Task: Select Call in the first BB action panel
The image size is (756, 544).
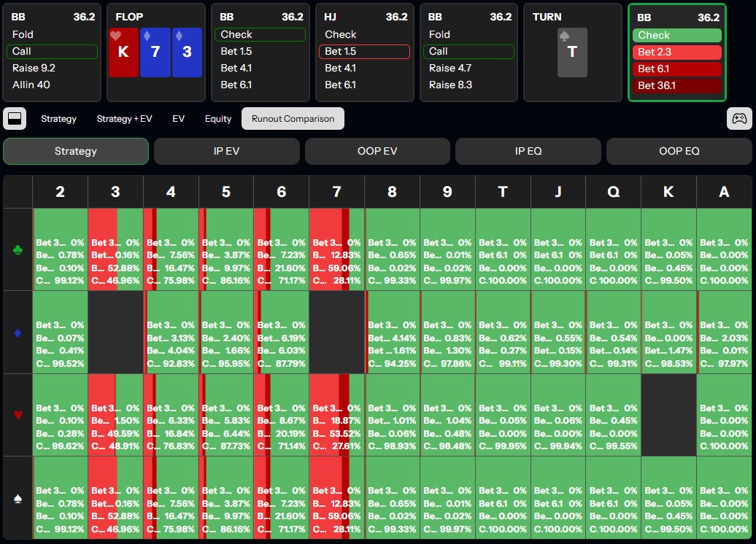Action: (51, 52)
